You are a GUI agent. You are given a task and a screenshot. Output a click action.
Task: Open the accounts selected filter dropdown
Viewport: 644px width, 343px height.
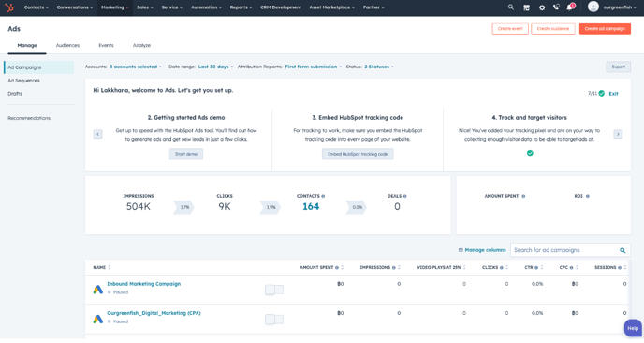(x=136, y=67)
